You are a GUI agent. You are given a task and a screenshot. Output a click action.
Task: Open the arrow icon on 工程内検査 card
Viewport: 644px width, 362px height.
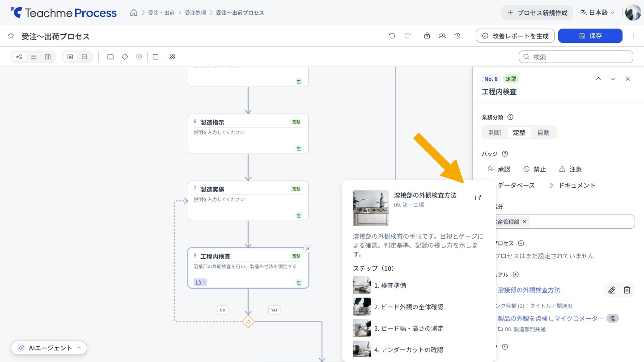(307, 249)
